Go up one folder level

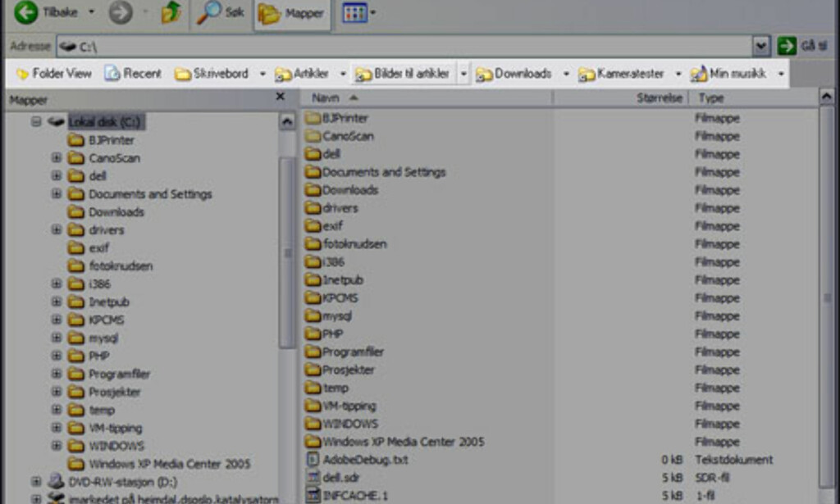tap(171, 11)
